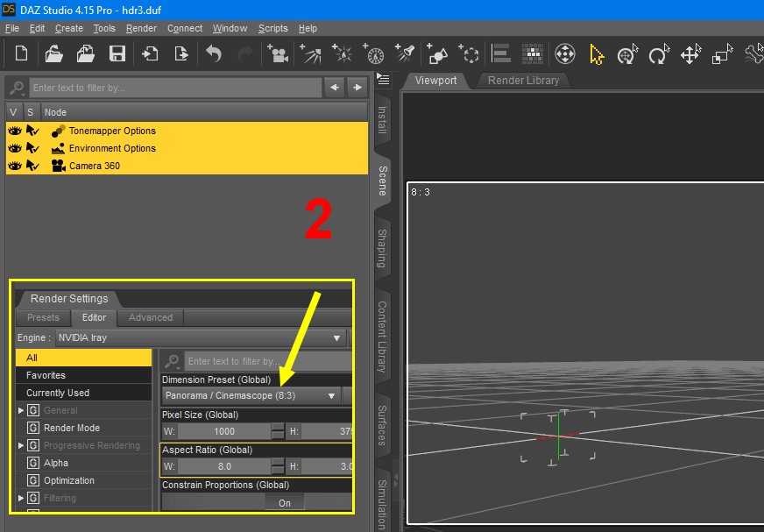Screen dimensions: 764x532
Task: Click the Aspect Ratio width stepper
Action: coord(278,466)
